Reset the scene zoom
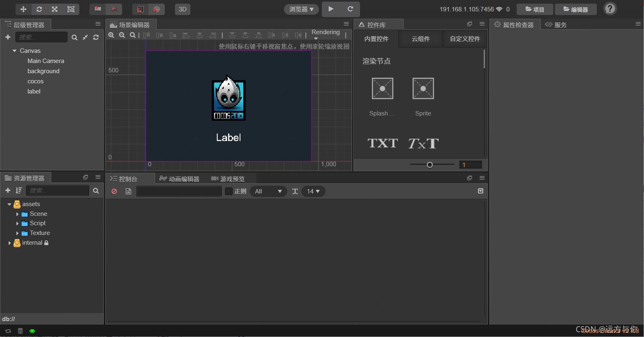 pyautogui.click(x=133, y=35)
